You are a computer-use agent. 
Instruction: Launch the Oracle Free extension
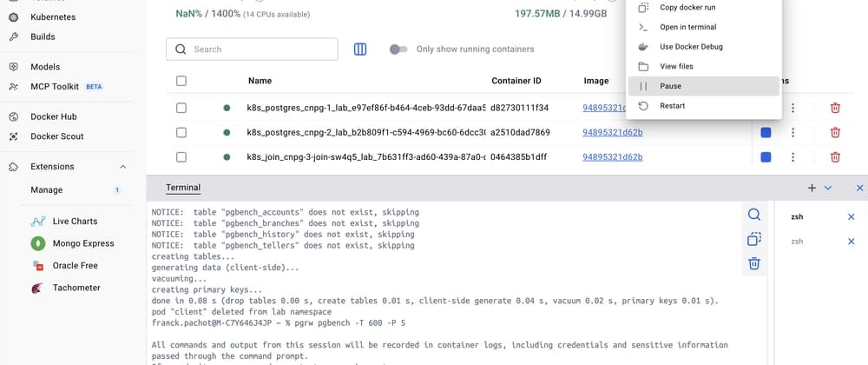pyautogui.click(x=75, y=265)
